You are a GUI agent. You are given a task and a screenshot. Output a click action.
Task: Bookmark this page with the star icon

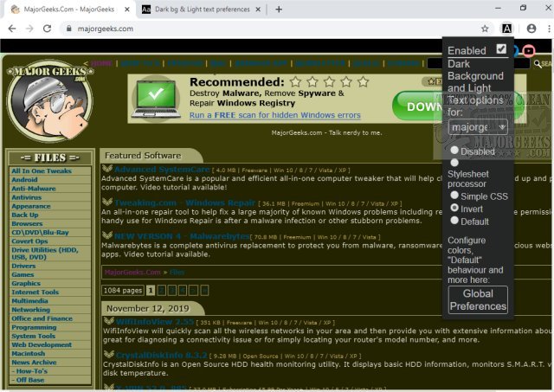tap(485, 29)
